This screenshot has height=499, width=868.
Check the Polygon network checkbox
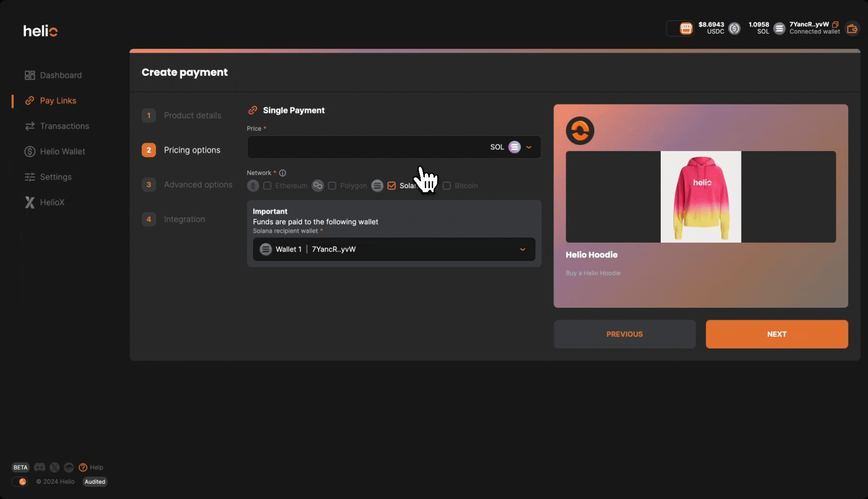point(332,186)
